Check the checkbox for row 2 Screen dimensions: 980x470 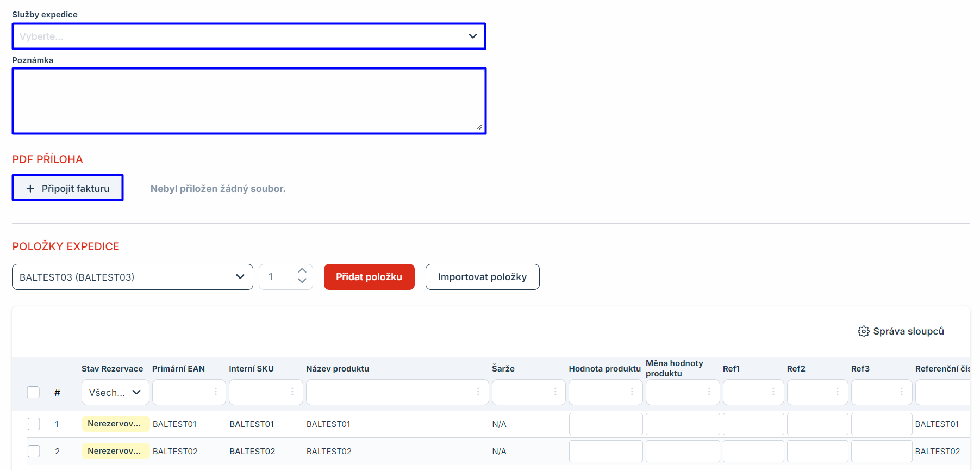coord(34,451)
